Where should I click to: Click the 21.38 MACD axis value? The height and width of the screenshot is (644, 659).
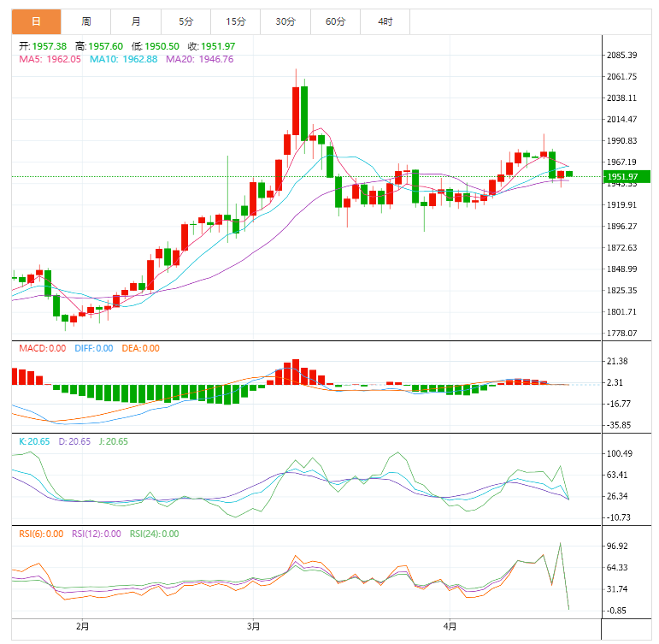617,361
